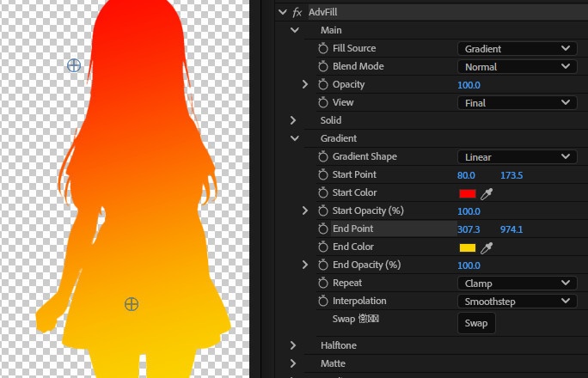Toggle Fill Source stopwatch
Screen dimensions: 588x378
pyautogui.click(x=323, y=48)
